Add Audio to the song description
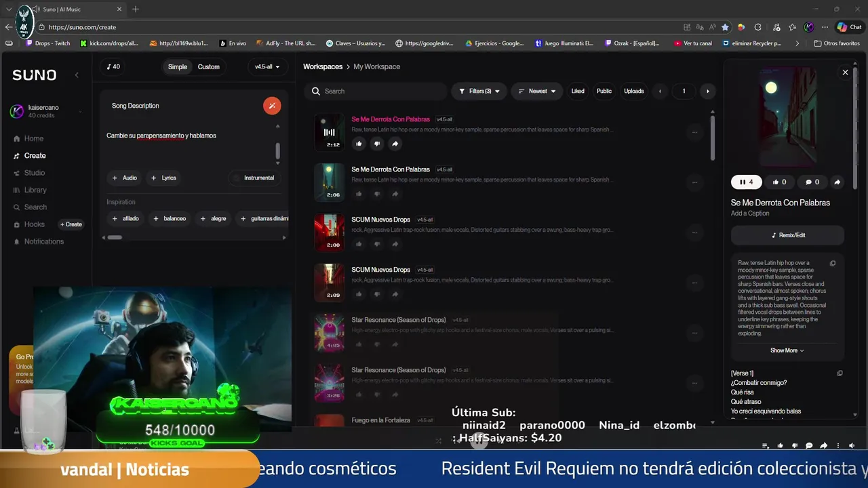This screenshot has height=488, width=868. [125, 178]
